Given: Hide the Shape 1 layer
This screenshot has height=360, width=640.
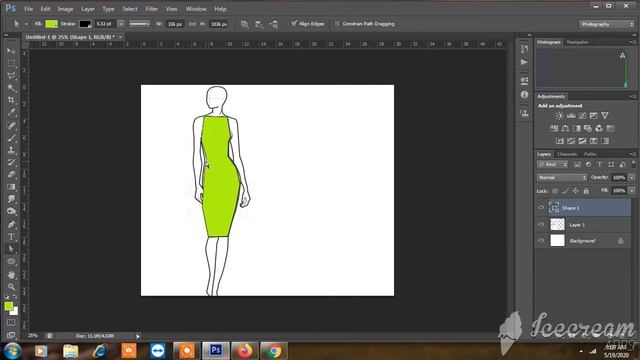Looking at the screenshot, I should coord(541,208).
